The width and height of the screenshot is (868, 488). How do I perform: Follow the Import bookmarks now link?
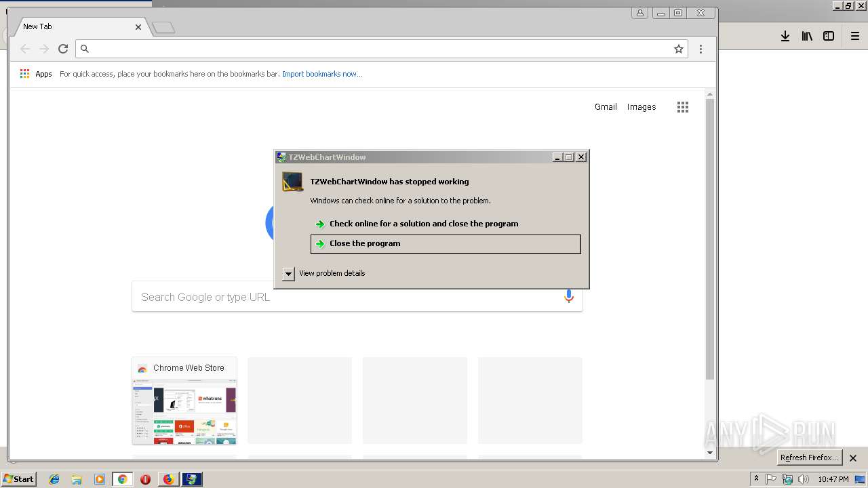tap(322, 74)
